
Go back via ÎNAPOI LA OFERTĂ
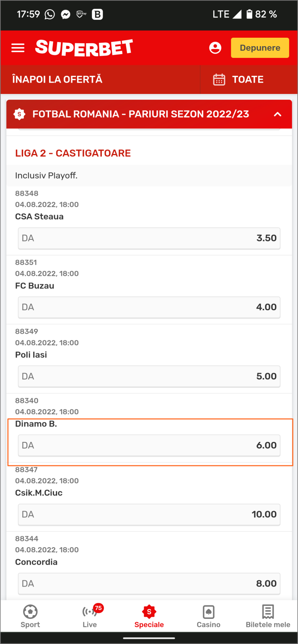[x=57, y=80]
